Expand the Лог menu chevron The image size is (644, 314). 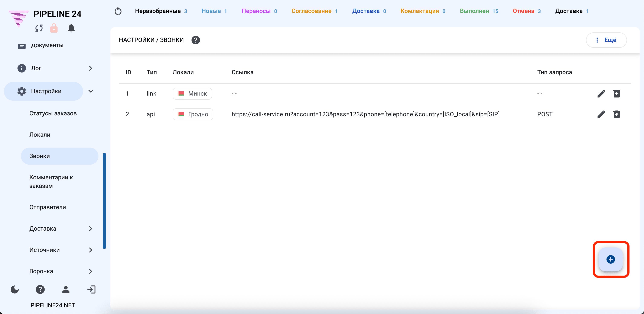(91, 68)
